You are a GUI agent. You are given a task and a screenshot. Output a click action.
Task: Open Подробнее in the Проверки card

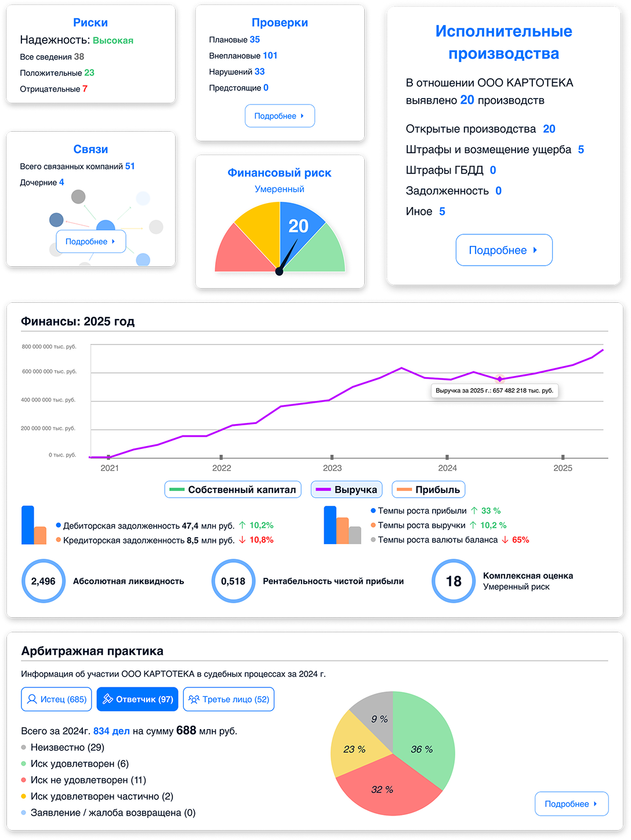(280, 116)
